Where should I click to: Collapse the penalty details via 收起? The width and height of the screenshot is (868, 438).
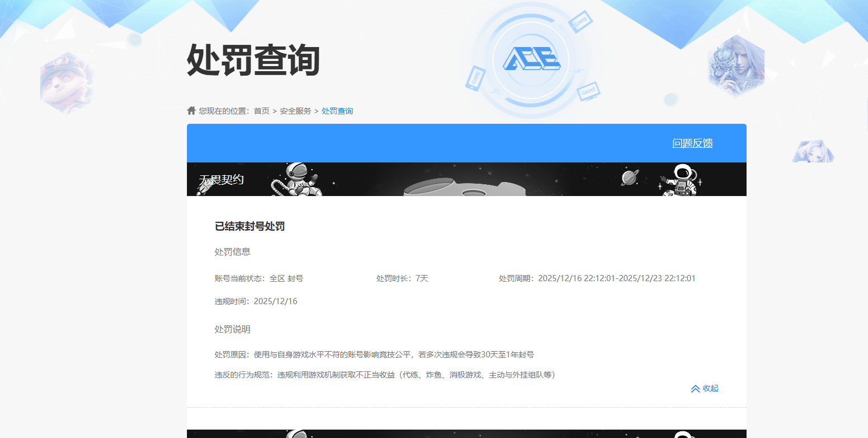(x=710, y=389)
